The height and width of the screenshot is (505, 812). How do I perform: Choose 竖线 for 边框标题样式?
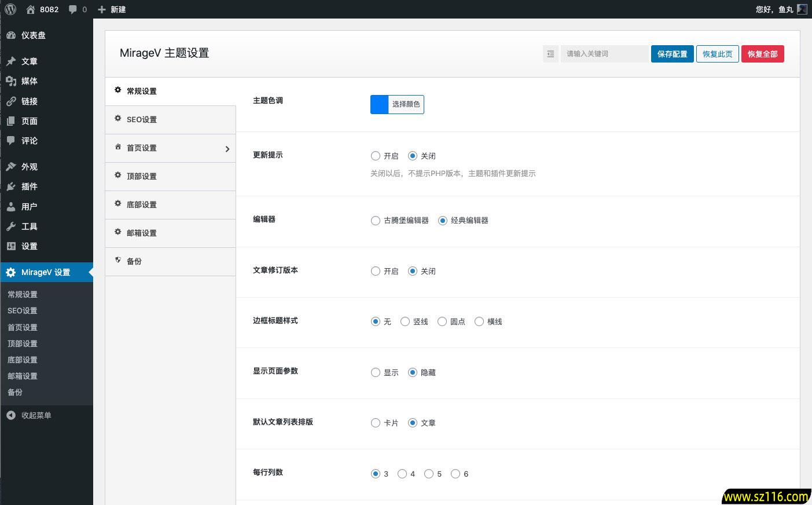405,321
